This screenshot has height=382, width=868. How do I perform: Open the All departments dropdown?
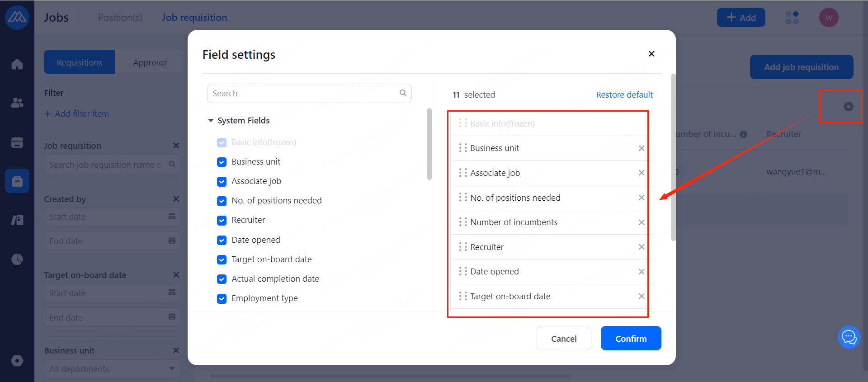pyautogui.click(x=112, y=369)
